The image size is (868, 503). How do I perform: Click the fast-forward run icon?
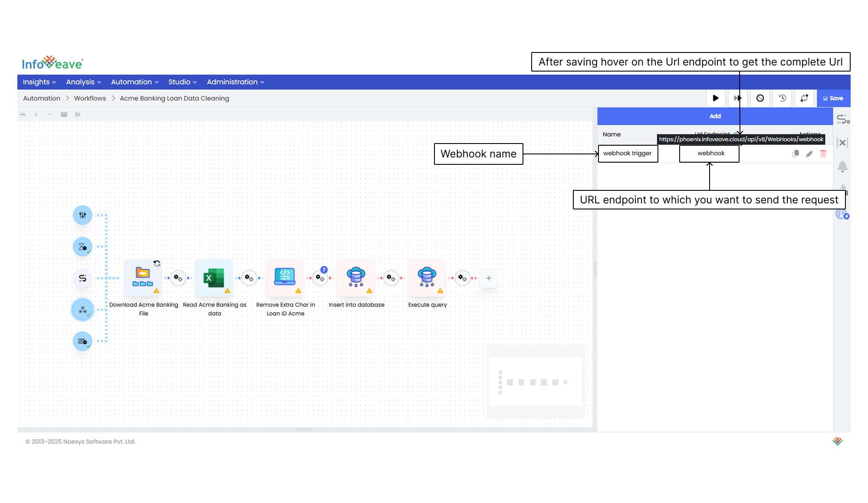[737, 98]
